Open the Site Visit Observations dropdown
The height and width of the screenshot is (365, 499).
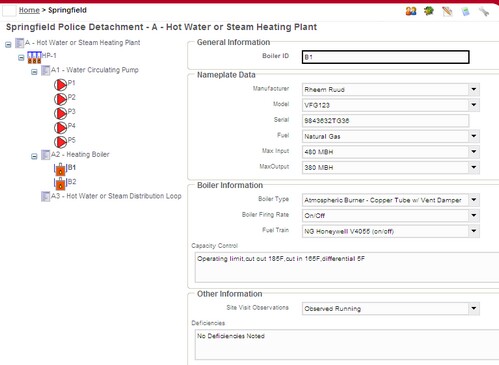tap(474, 308)
